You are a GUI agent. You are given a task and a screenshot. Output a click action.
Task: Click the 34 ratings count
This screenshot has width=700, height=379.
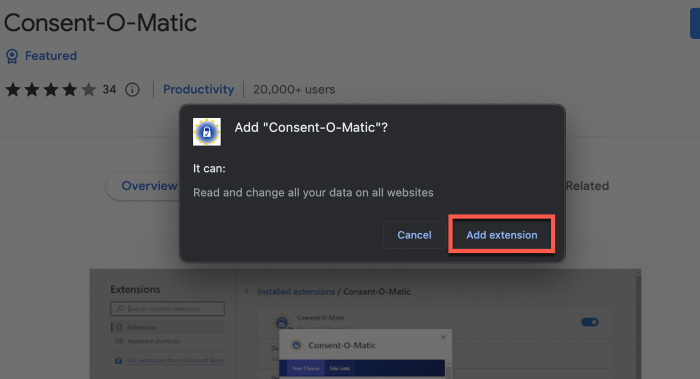(109, 90)
